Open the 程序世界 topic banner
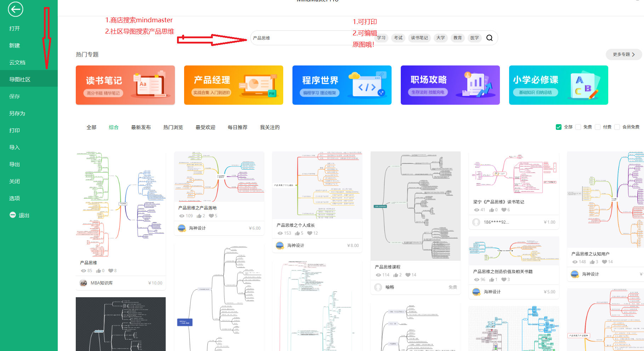Image resolution: width=644 pixels, height=351 pixels. (x=342, y=85)
